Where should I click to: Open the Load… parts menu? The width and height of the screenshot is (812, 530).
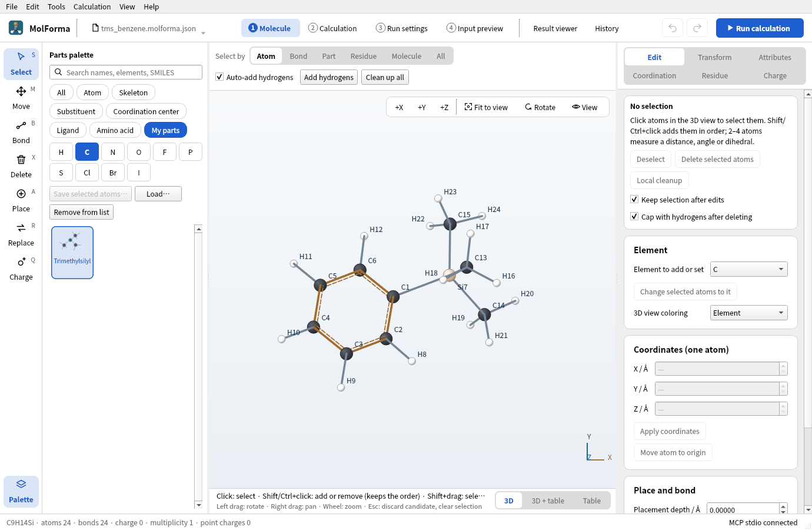158,194
